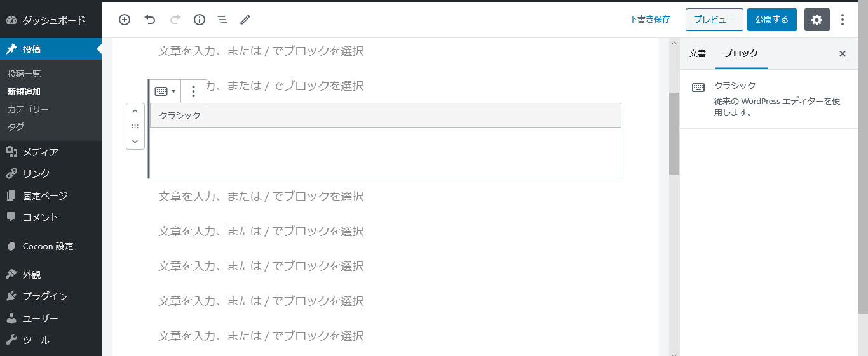
Task: Undo the last edit
Action: click(150, 20)
